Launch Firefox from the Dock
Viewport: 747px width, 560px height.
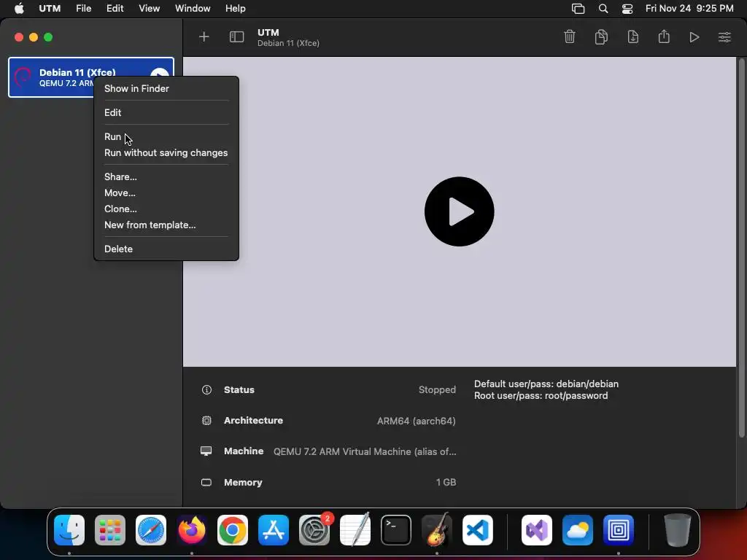tap(192, 529)
